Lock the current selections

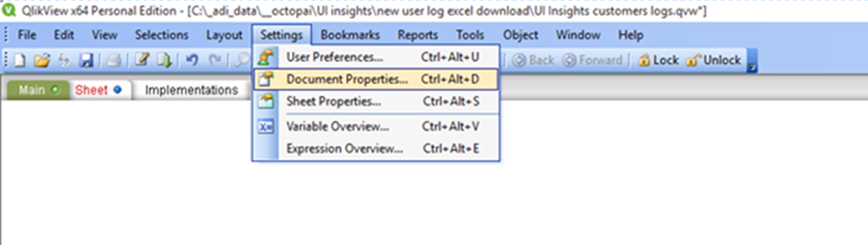point(658,61)
